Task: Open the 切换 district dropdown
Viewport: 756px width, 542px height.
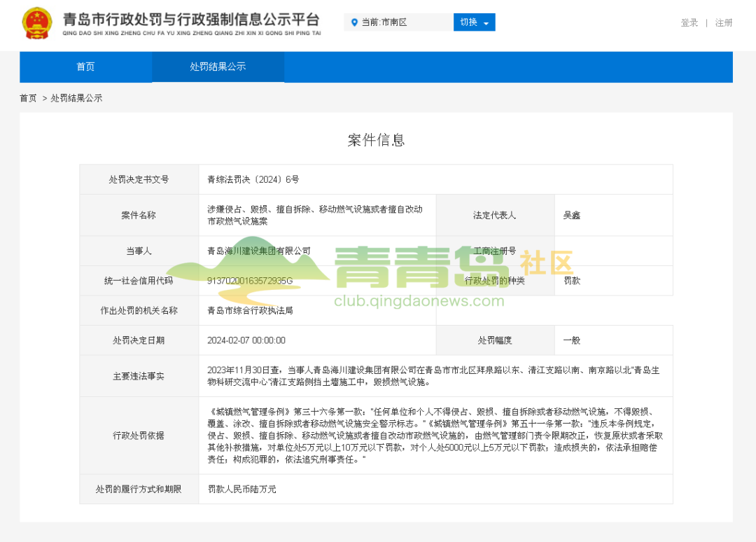Action: pos(474,22)
